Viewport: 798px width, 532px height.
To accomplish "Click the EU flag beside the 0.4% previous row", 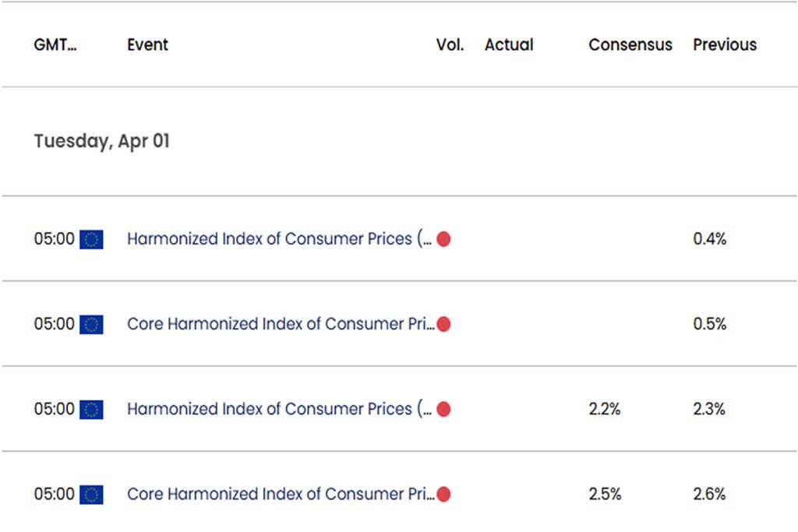I will point(91,240).
